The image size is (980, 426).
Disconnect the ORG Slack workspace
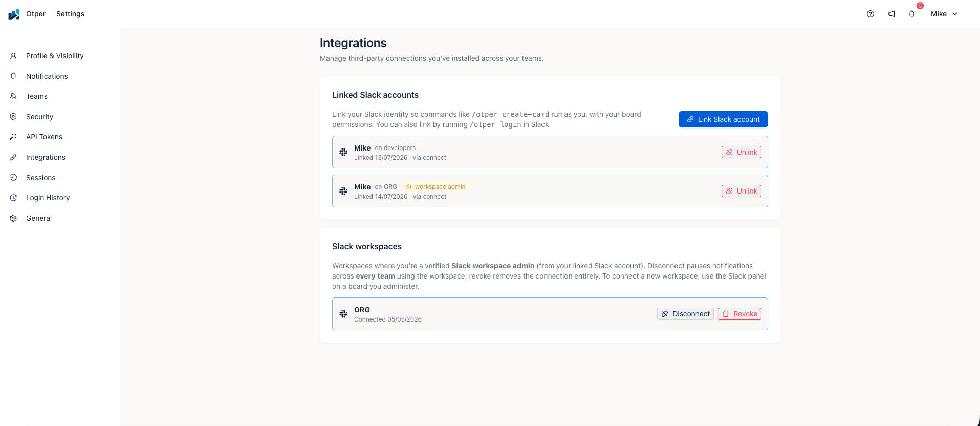pos(685,314)
